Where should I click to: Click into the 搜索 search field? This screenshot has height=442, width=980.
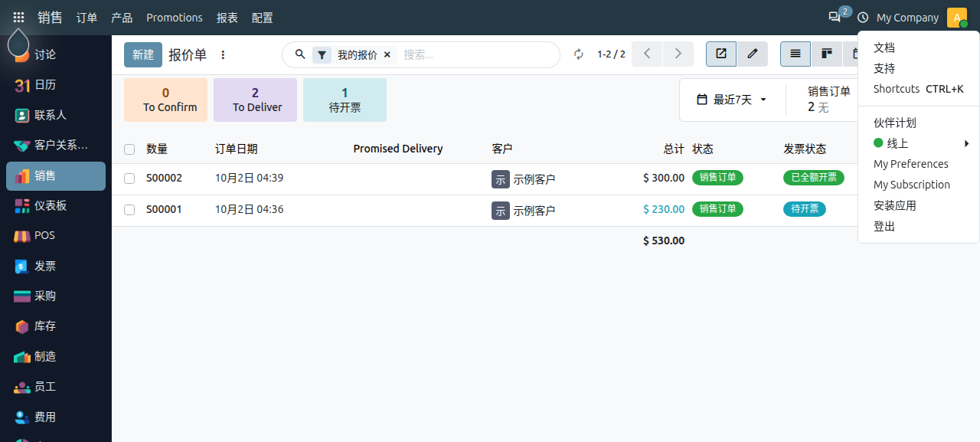click(479, 55)
